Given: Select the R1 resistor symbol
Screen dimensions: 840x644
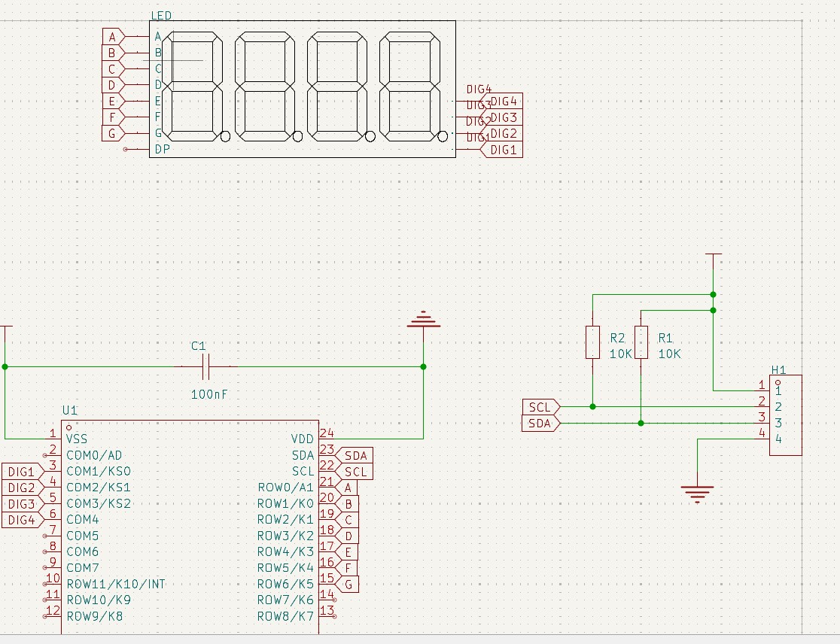Looking at the screenshot, I should 641,342.
